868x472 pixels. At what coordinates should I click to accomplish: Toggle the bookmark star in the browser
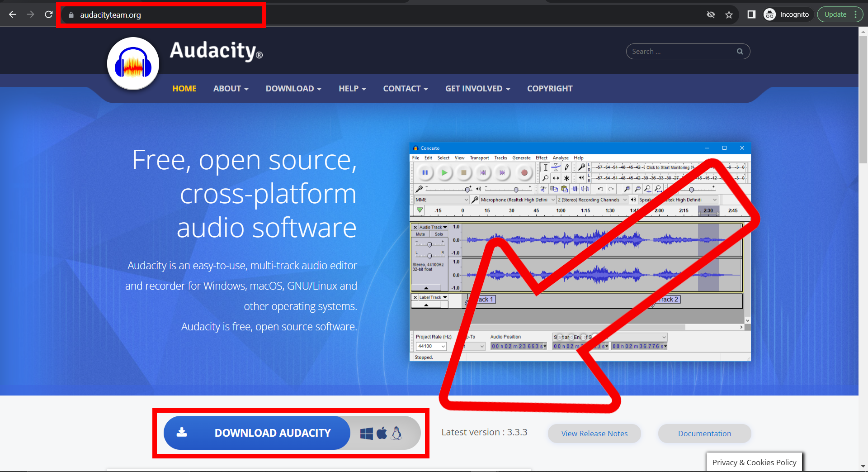[729, 14]
